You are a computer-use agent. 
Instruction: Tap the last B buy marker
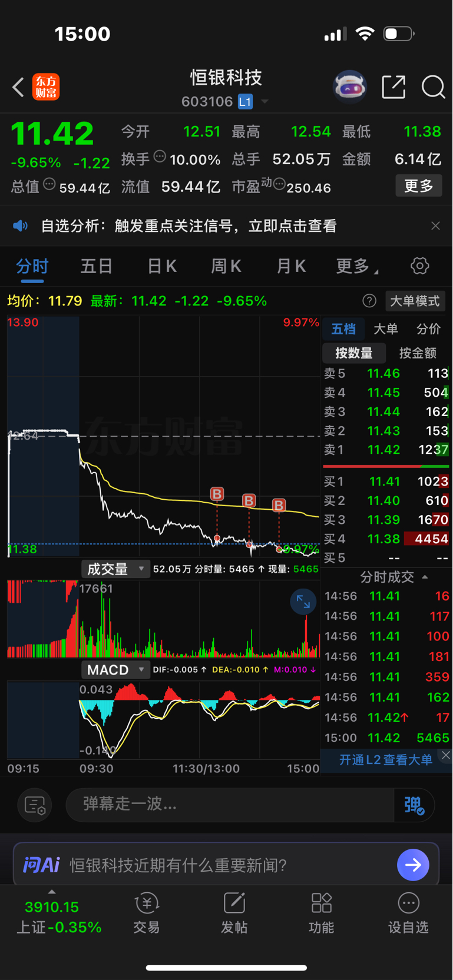[x=279, y=505]
